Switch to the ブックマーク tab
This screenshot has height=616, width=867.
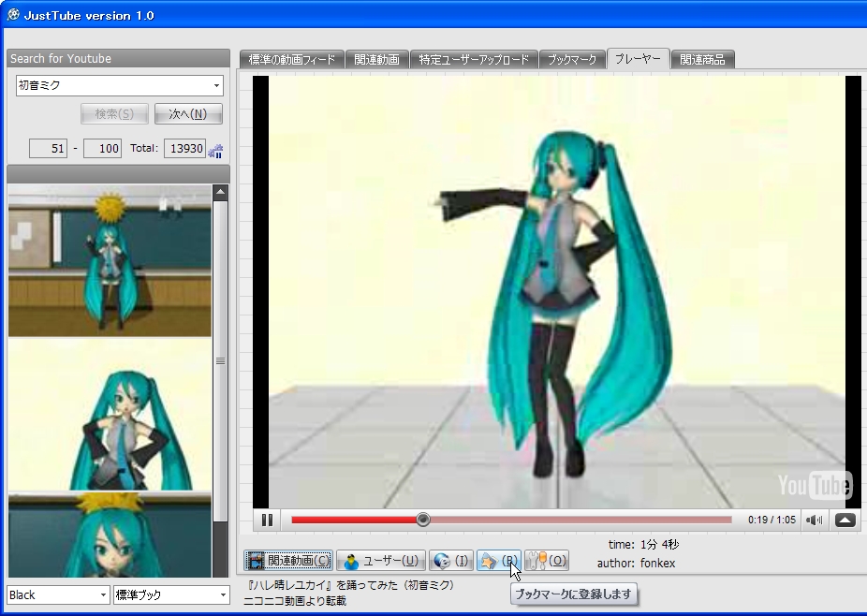click(572, 59)
